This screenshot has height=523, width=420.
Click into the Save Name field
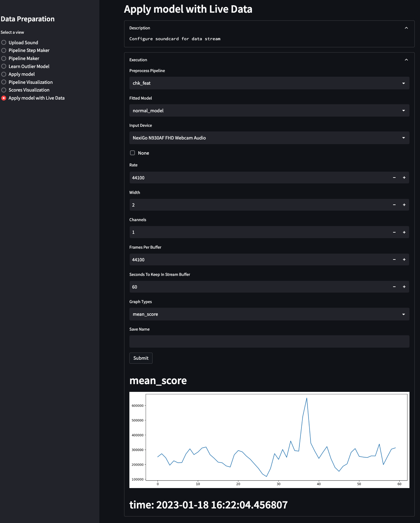269,341
